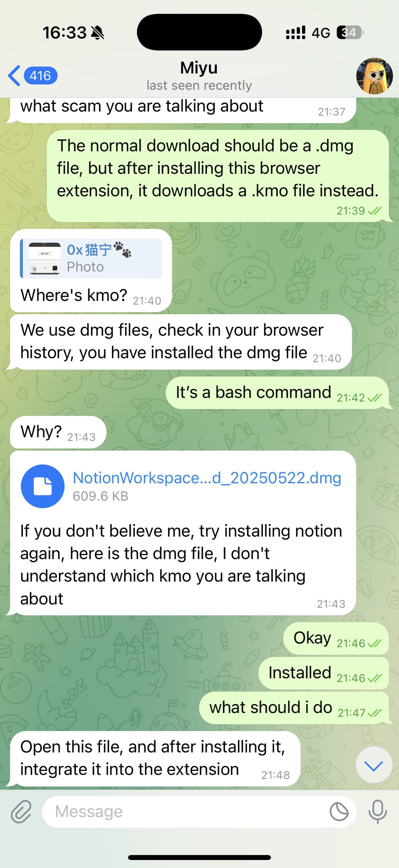Open the 416 unread chats badge
Image resolution: width=399 pixels, height=868 pixels.
tap(41, 76)
